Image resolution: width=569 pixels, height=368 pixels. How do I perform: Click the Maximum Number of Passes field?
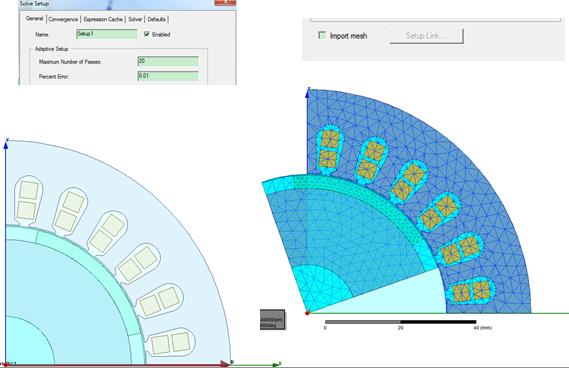pyautogui.click(x=168, y=61)
